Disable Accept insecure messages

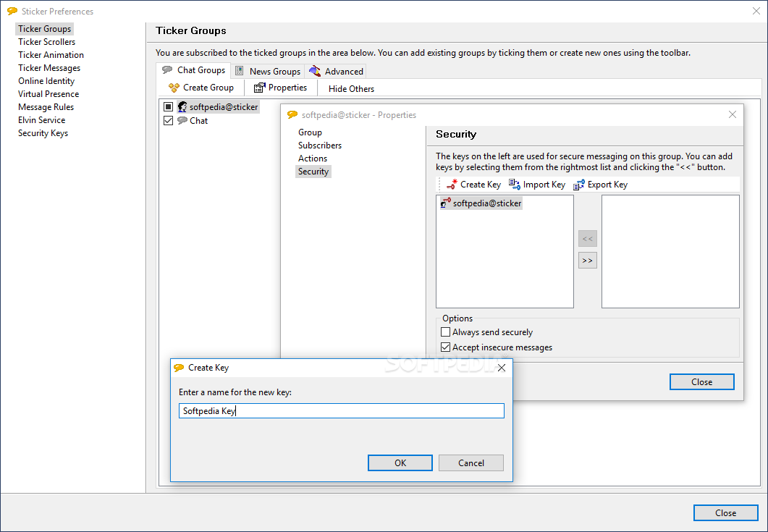tap(445, 347)
